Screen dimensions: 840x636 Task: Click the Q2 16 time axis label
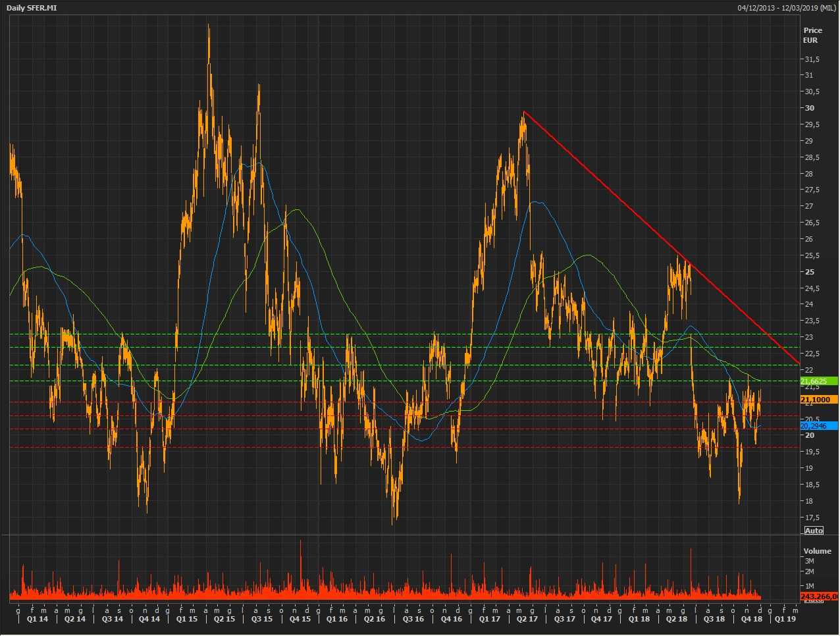375,619
